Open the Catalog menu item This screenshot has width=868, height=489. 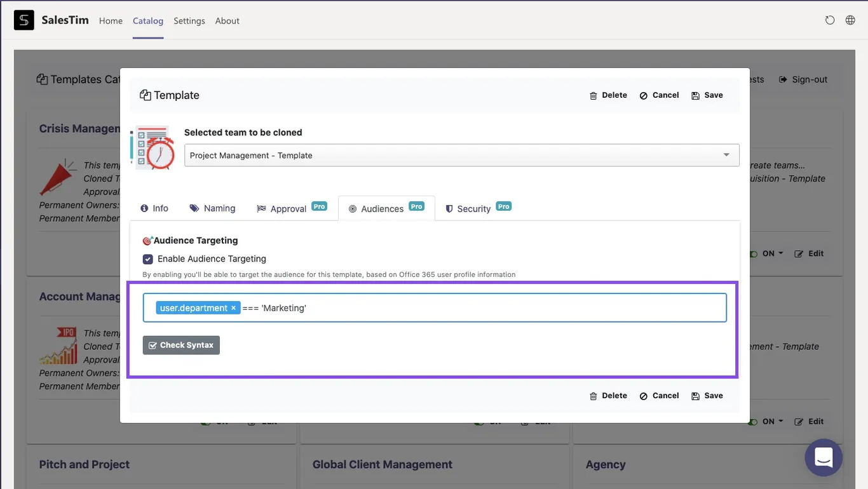[x=148, y=21]
